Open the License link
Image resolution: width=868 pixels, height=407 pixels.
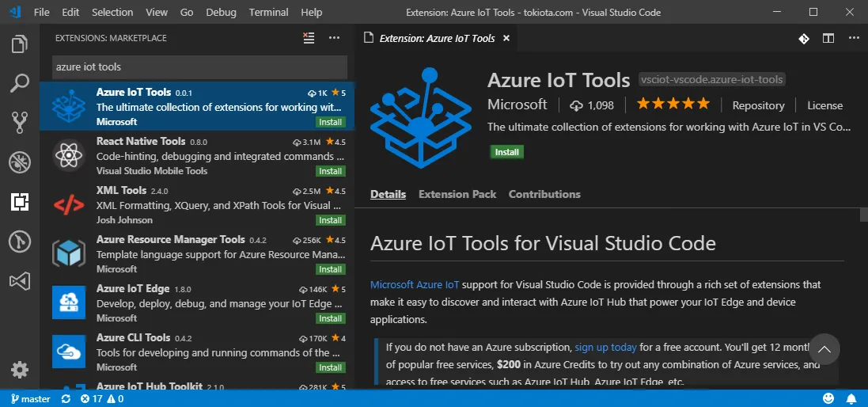pos(824,105)
